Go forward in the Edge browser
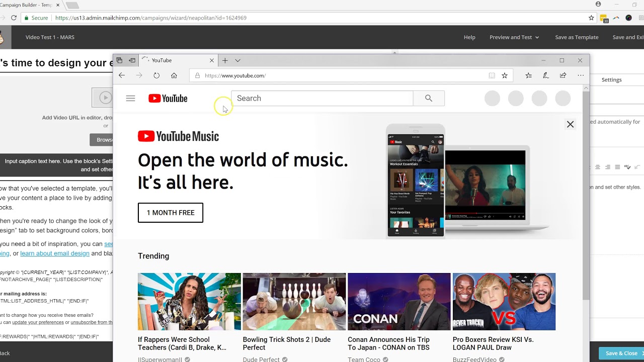The width and height of the screenshot is (644, 362). pos(139,75)
